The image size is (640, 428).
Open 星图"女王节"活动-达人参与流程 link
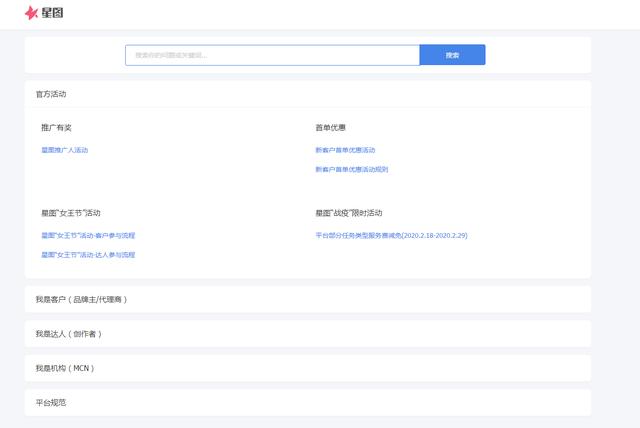[88, 255]
